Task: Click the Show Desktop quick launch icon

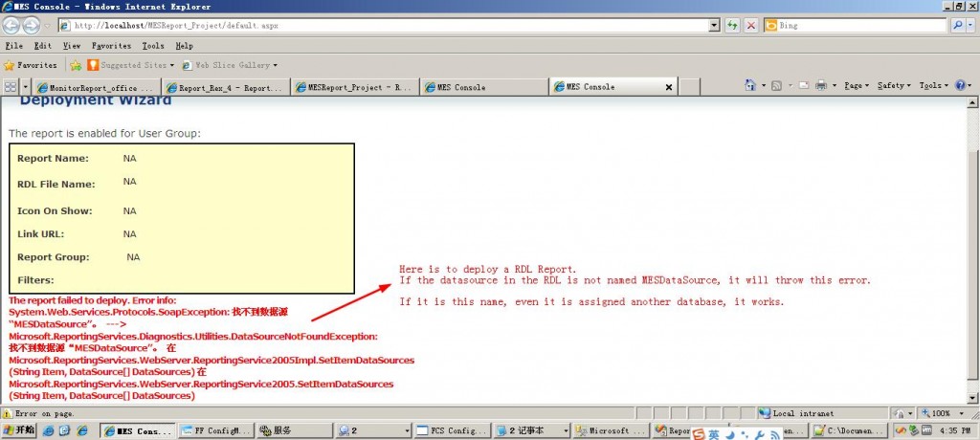Action: pos(65,430)
